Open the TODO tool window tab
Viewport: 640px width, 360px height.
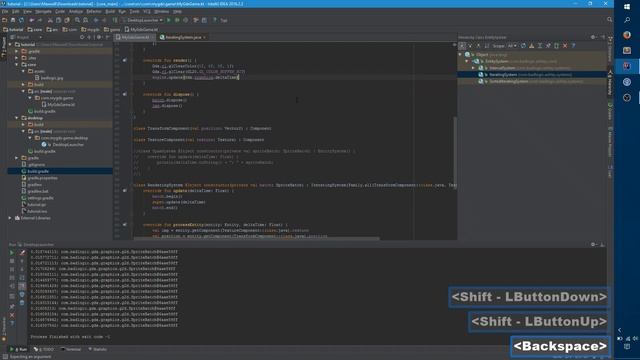(x=44, y=349)
